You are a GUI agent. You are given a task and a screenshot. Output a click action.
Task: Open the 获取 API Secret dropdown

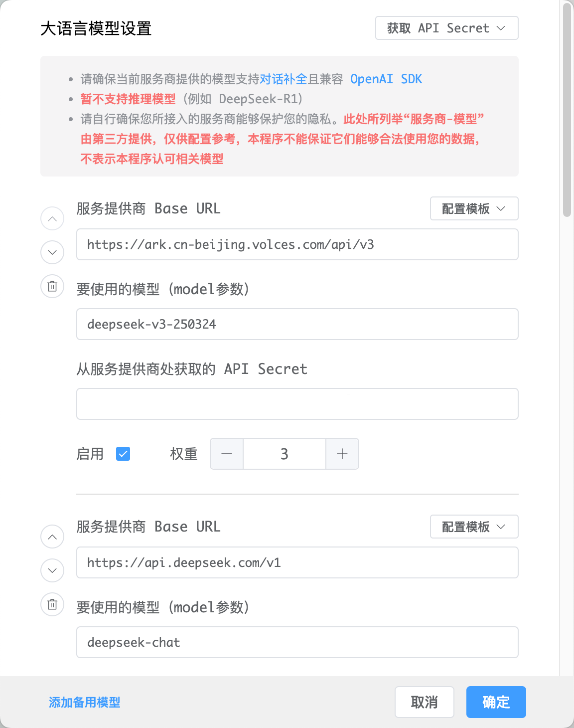click(x=446, y=28)
